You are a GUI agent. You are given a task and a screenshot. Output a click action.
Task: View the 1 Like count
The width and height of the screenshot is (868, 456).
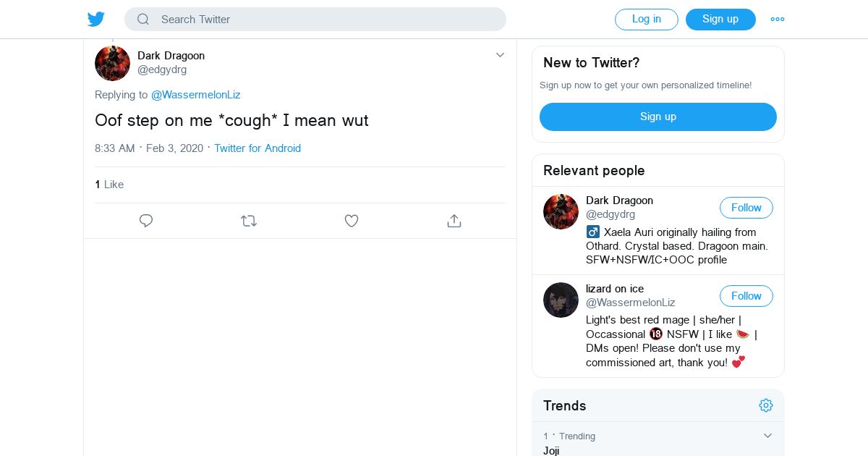click(x=109, y=185)
